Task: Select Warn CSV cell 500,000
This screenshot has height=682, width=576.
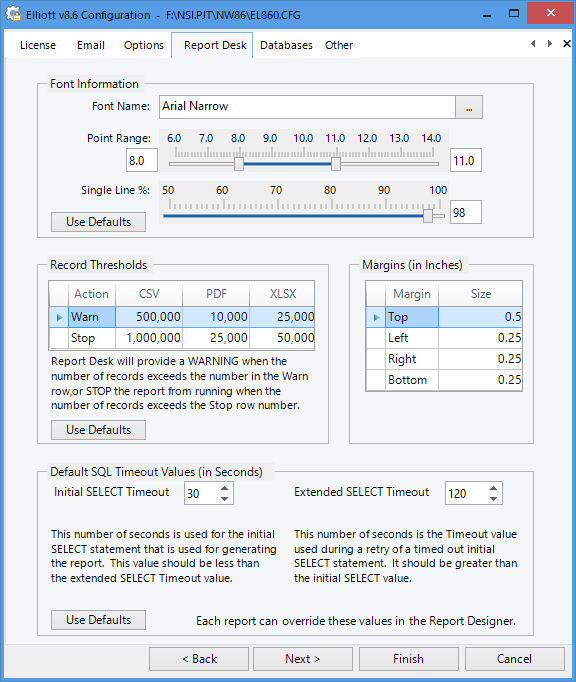Action: coord(149,317)
